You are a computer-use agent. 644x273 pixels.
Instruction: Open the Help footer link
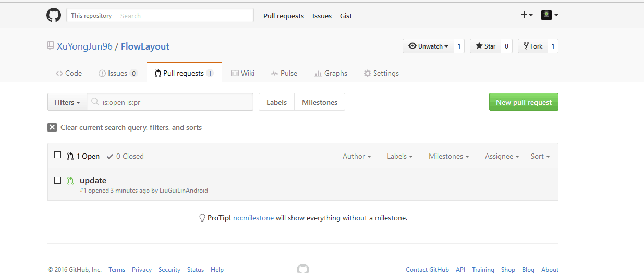pos(217,270)
